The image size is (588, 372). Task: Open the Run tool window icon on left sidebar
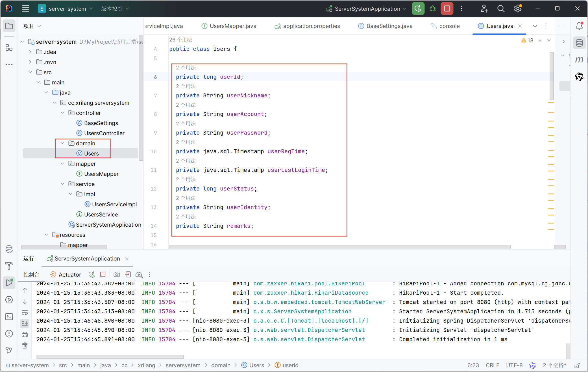click(9, 283)
